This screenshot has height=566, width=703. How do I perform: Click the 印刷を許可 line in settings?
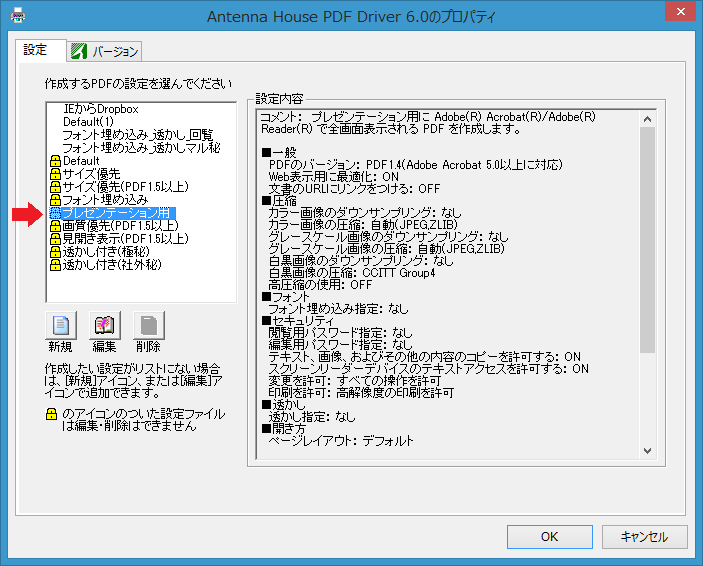pyautogui.click(x=361, y=393)
